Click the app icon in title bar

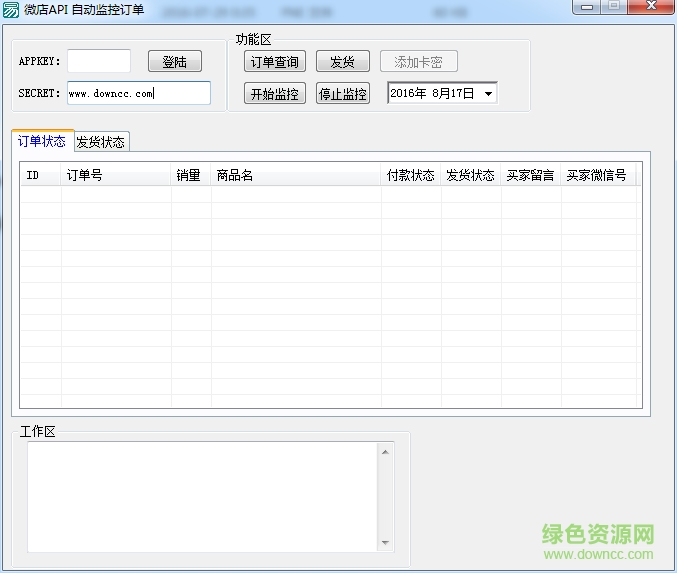pyautogui.click(x=10, y=10)
